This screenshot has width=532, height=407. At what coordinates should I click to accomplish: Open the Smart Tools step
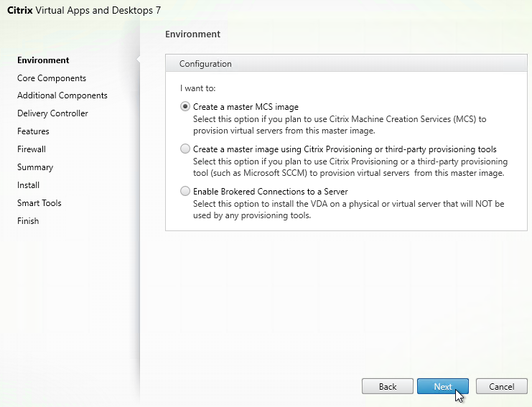click(39, 203)
